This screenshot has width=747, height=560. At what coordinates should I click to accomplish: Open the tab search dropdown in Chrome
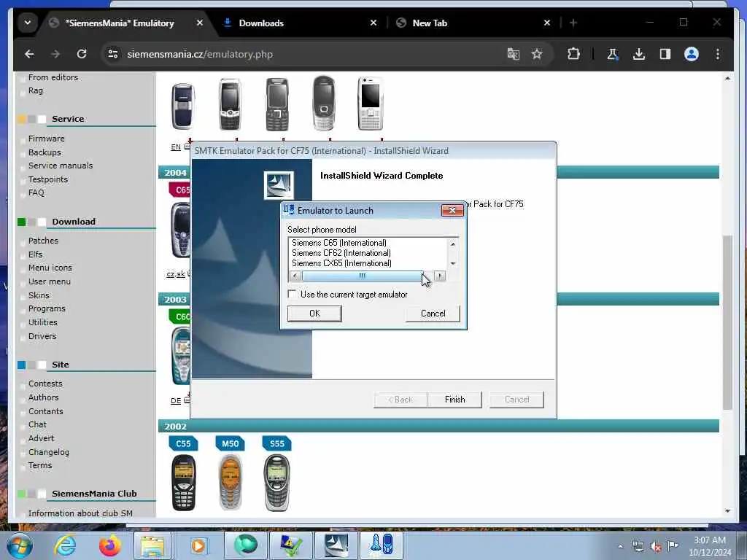tap(28, 23)
